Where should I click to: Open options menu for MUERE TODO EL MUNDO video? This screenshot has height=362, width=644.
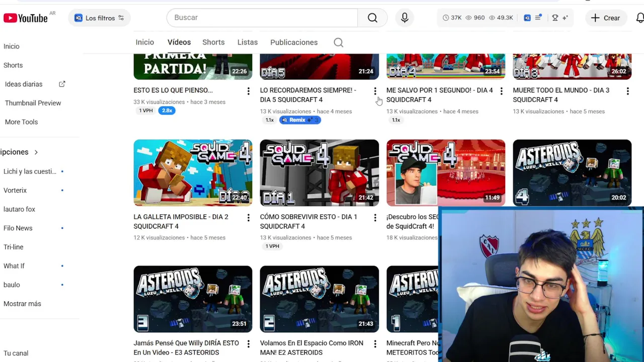click(x=627, y=91)
